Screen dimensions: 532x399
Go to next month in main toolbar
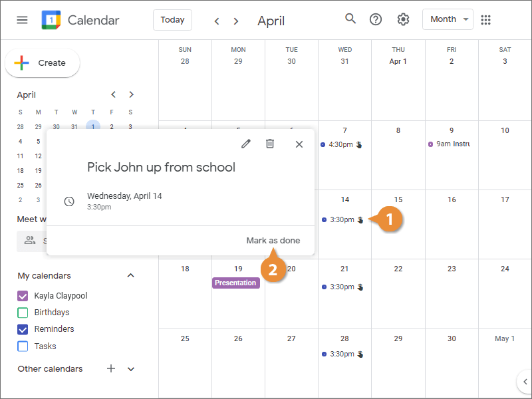coord(236,21)
